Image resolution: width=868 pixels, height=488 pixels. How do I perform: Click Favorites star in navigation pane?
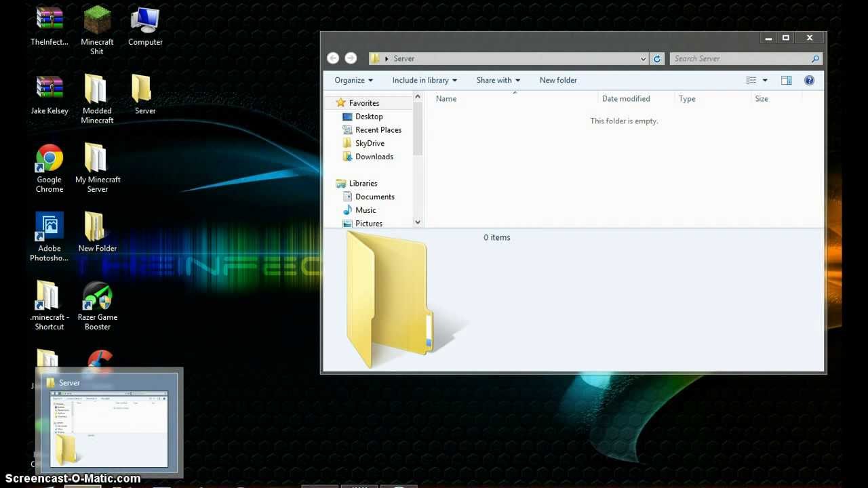pos(340,103)
